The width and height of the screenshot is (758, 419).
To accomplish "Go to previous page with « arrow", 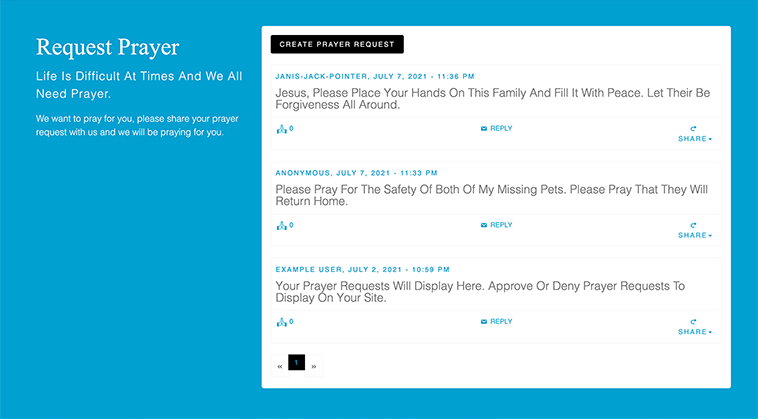I will click(x=280, y=366).
